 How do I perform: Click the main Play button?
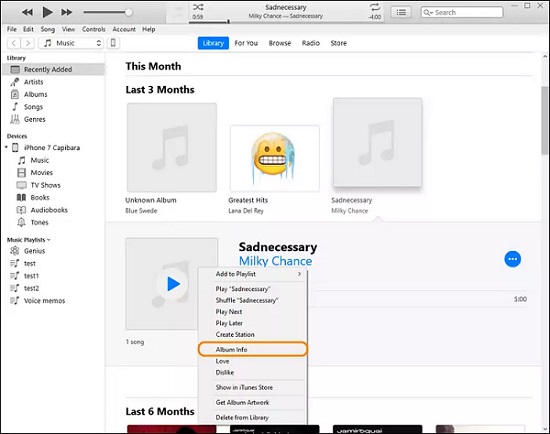point(47,12)
